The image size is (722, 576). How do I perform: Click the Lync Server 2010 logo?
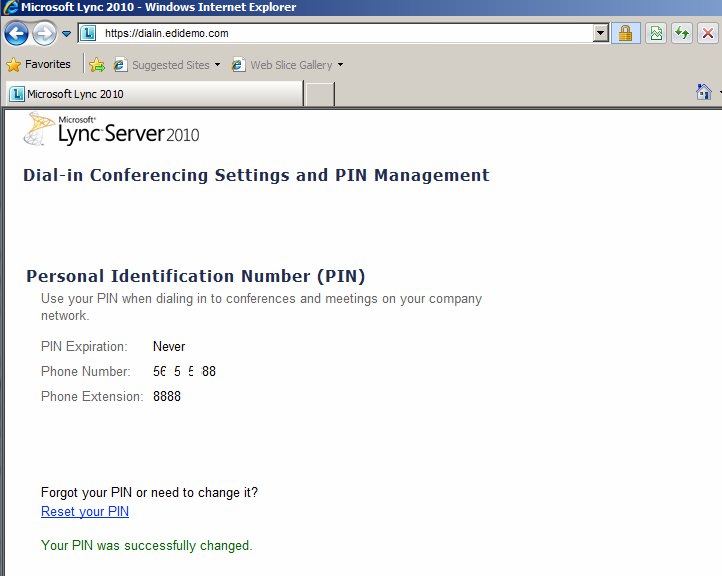pyautogui.click(x=112, y=130)
